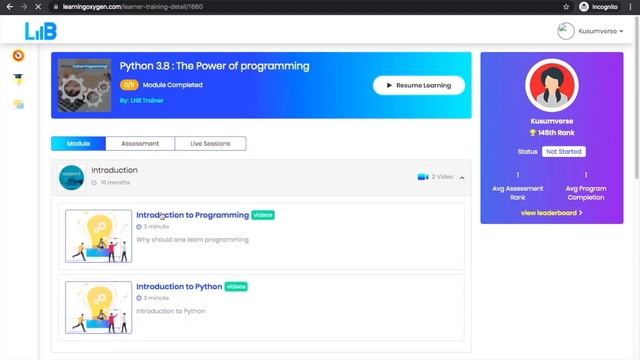640x360 pixels.
Task: Open the Kusumverse user dropdown
Action: tap(600, 31)
